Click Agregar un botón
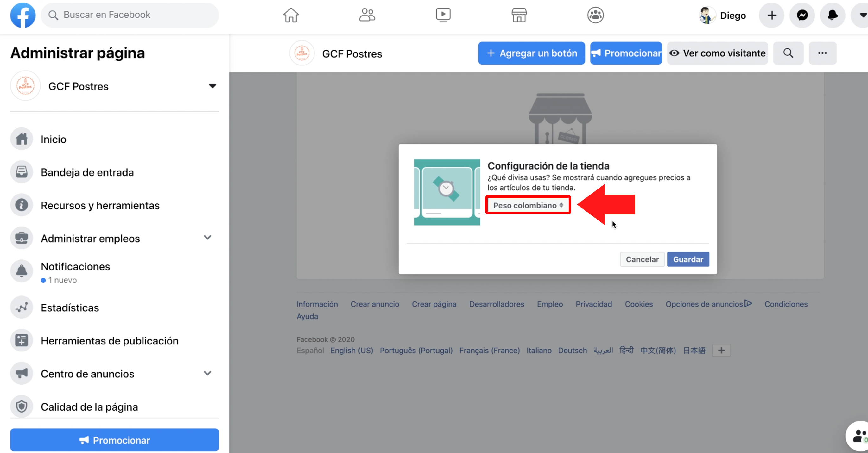Viewport: 868px width, 453px height. (x=531, y=53)
